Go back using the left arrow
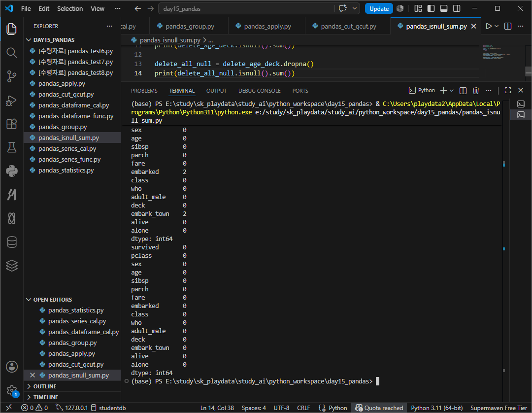This screenshot has width=532, height=413. tap(137, 8)
